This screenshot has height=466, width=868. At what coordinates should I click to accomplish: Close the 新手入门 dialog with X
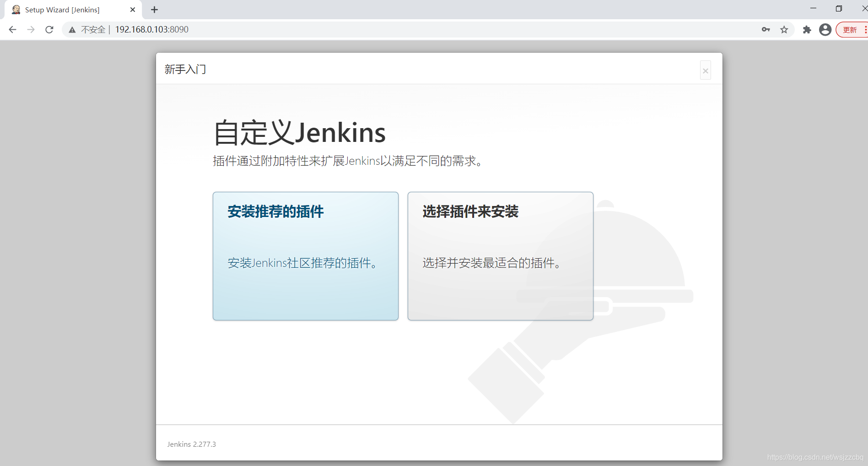pyautogui.click(x=706, y=70)
